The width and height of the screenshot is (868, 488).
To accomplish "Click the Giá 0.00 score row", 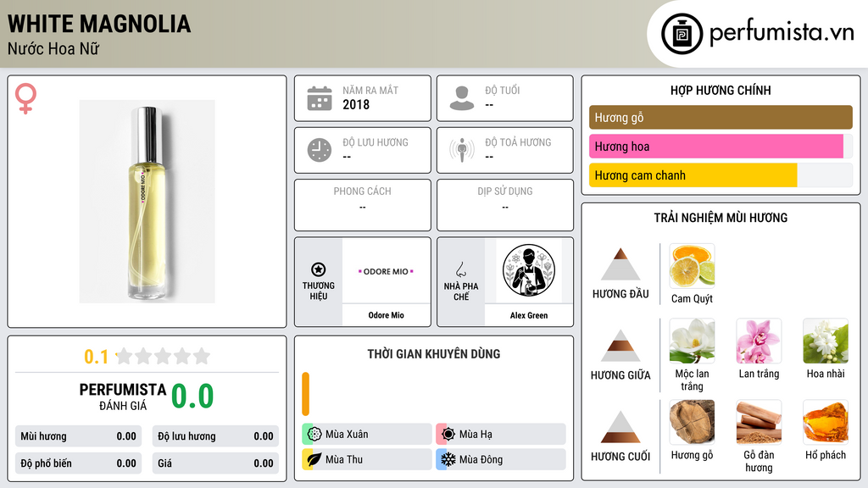I will 215,463.
